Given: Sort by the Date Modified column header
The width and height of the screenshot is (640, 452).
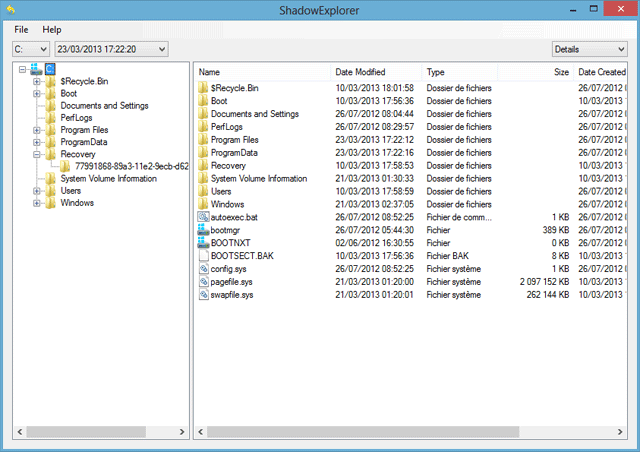Looking at the screenshot, I should (x=360, y=72).
